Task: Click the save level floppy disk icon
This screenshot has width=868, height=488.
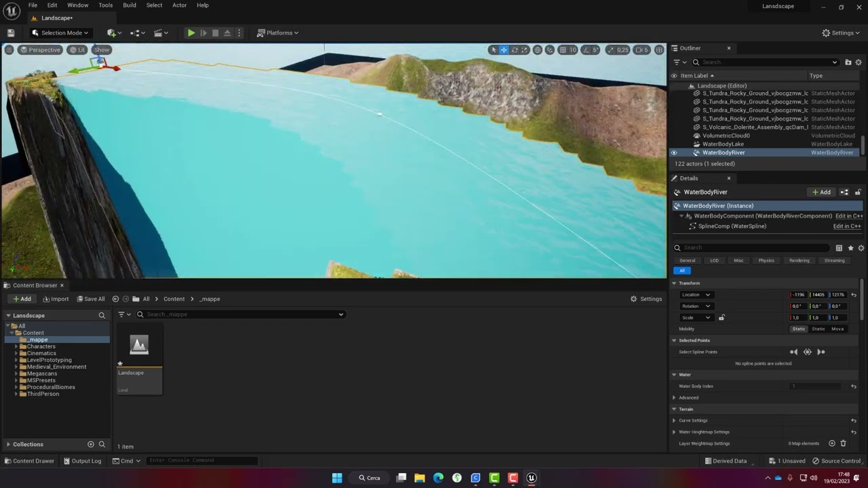Action: 11,33
